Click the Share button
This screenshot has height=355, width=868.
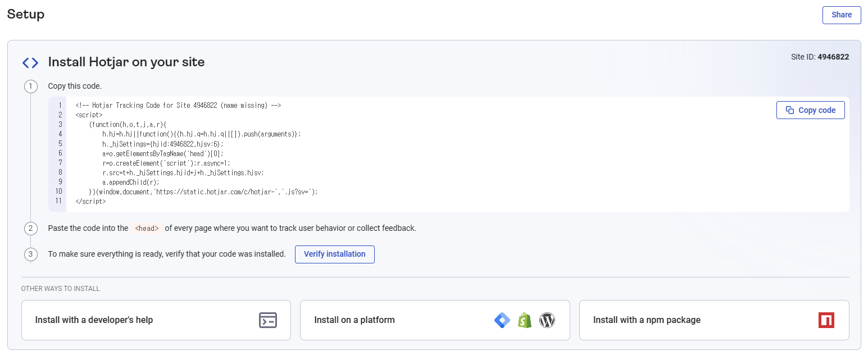(841, 15)
